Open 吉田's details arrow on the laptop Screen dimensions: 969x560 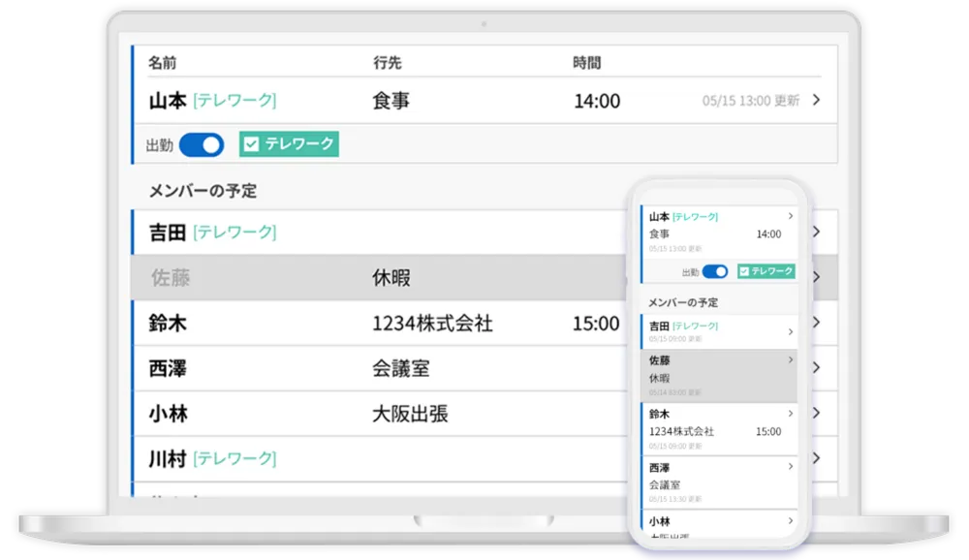pyautogui.click(x=817, y=232)
